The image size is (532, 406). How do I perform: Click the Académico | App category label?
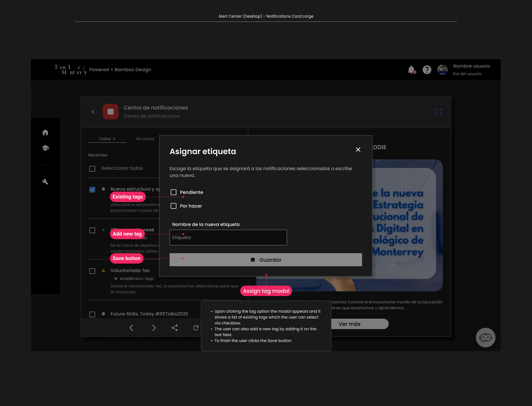[x=137, y=279]
